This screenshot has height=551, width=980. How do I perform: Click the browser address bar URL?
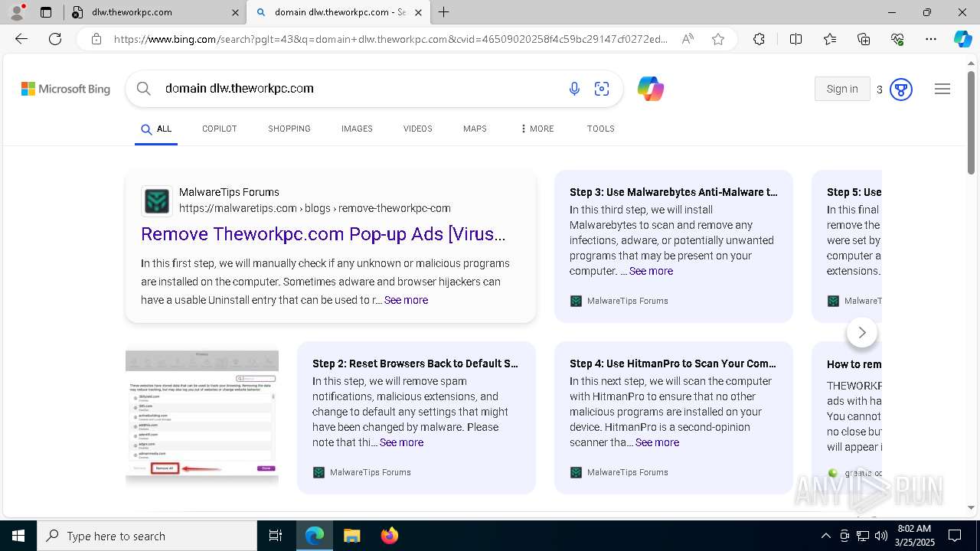coord(390,39)
